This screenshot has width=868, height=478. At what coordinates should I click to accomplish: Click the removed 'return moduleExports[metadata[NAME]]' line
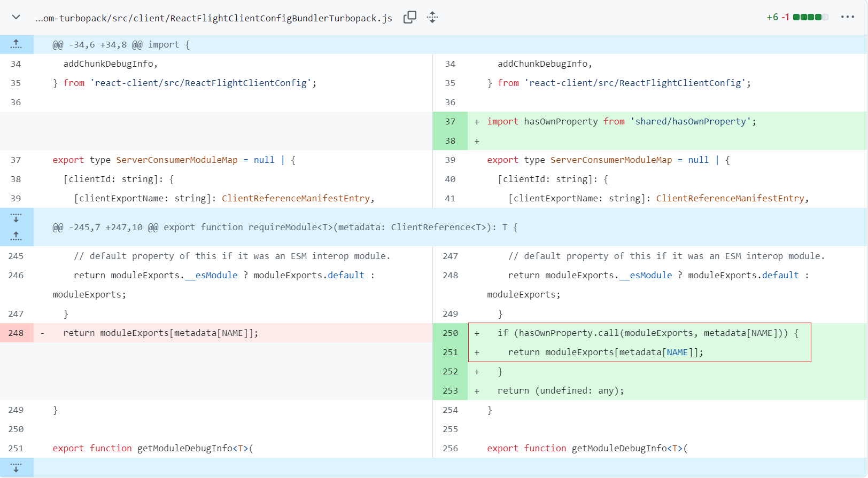pyautogui.click(x=160, y=333)
